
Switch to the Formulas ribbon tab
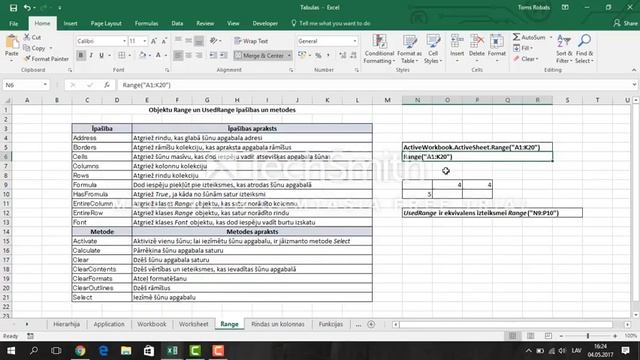coord(146,24)
